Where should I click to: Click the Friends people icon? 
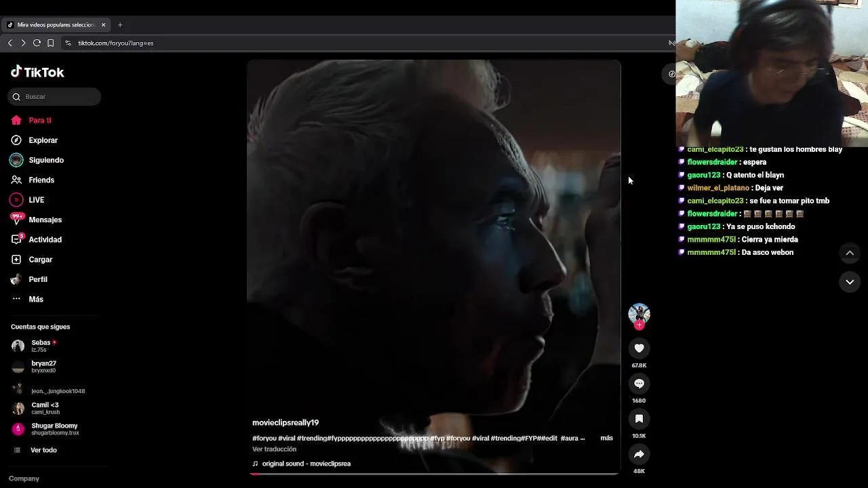click(16, 180)
